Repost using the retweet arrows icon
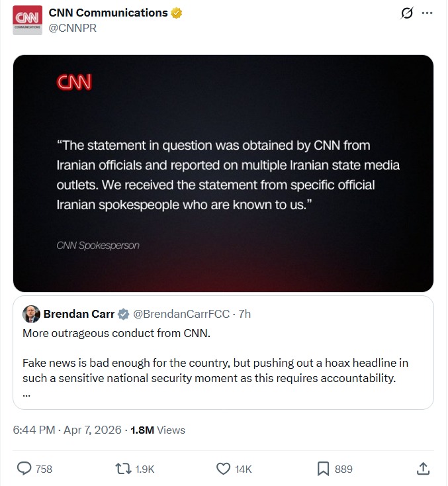 (x=123, y=469)
